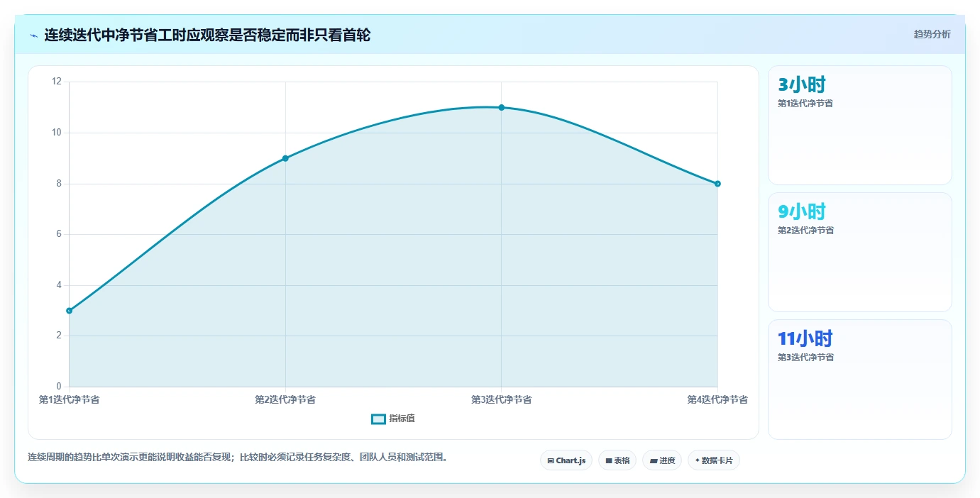Open the 9小时 stat card

coord(860,252)
